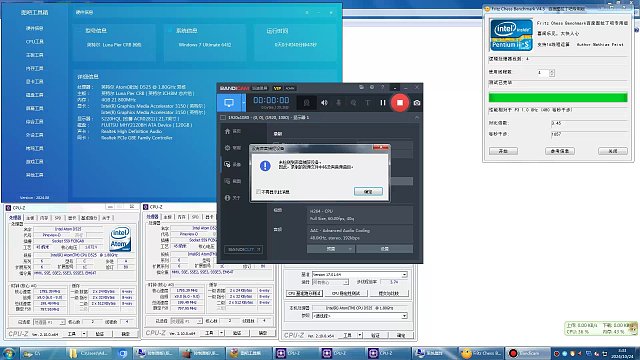Click green progress bar in Fritz Chess
Viewport: 640px width, 360px height.
tap(558, 98)
